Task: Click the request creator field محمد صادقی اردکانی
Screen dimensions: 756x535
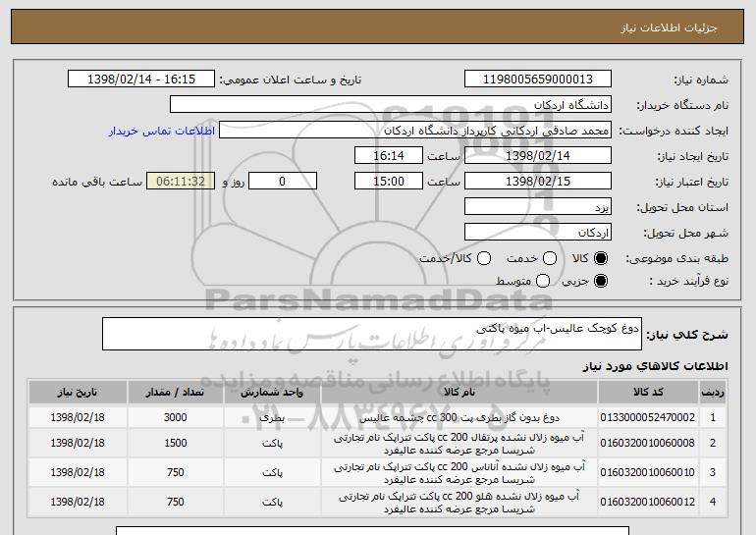Action: pyautogui.click(x=415, y=131)
